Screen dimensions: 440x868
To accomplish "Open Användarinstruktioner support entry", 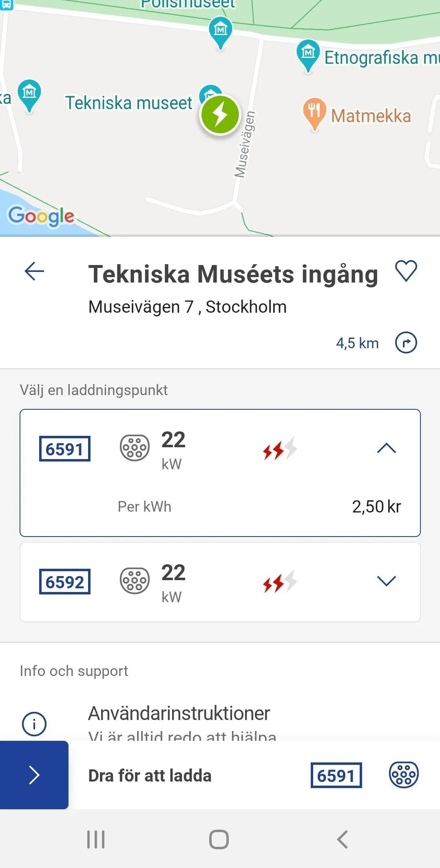I will pos(179,713).
